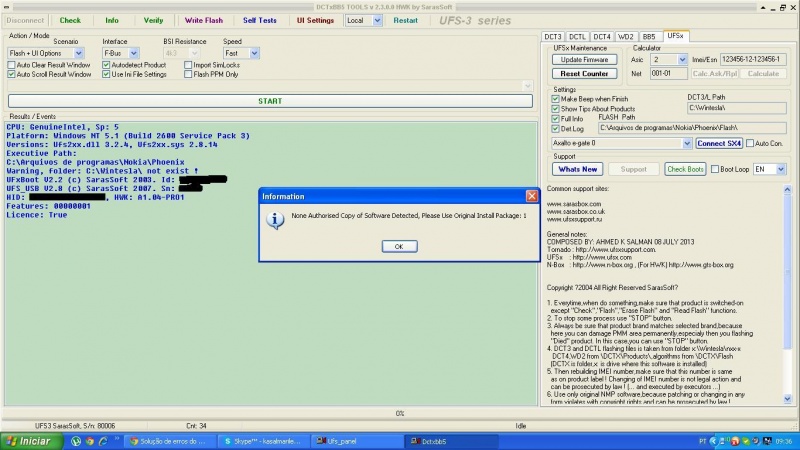This screenshot has height=450, width=800.
Task: Toggle Auto Scroll Result Window checkbox
Action: click(x=11, y=74)
